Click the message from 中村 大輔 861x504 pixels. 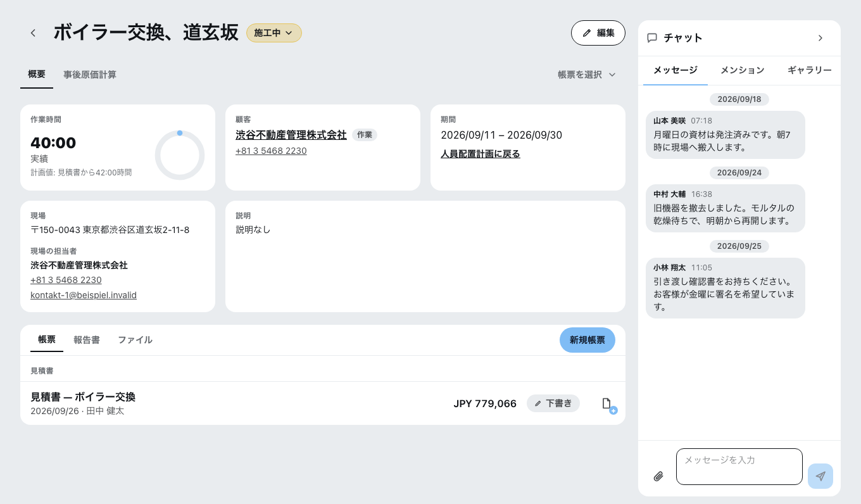click(726, 208)
